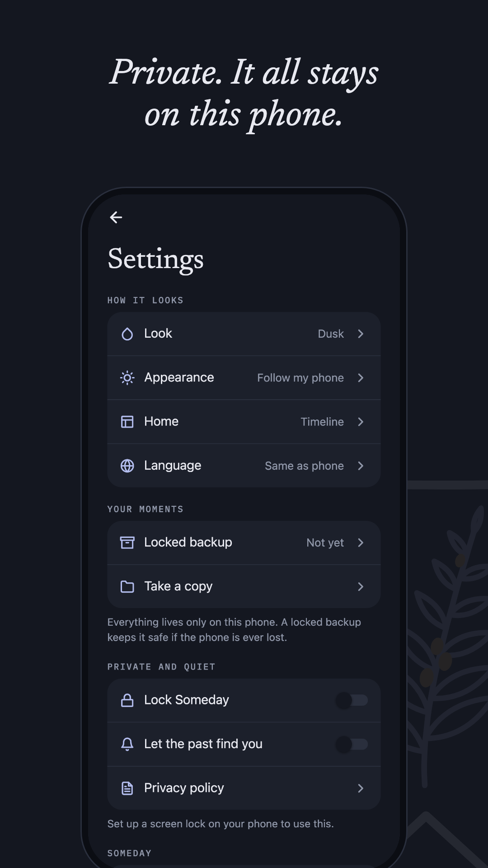Expand the Look chevron next to Dusk
The image size is (488, 868).
[361, 334]
